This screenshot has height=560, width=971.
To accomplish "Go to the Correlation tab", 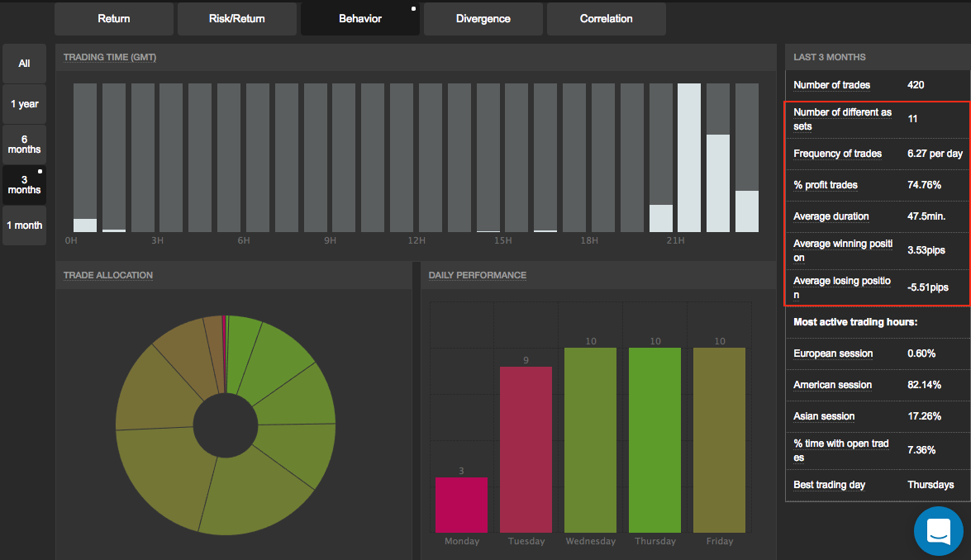I will 606,19.
